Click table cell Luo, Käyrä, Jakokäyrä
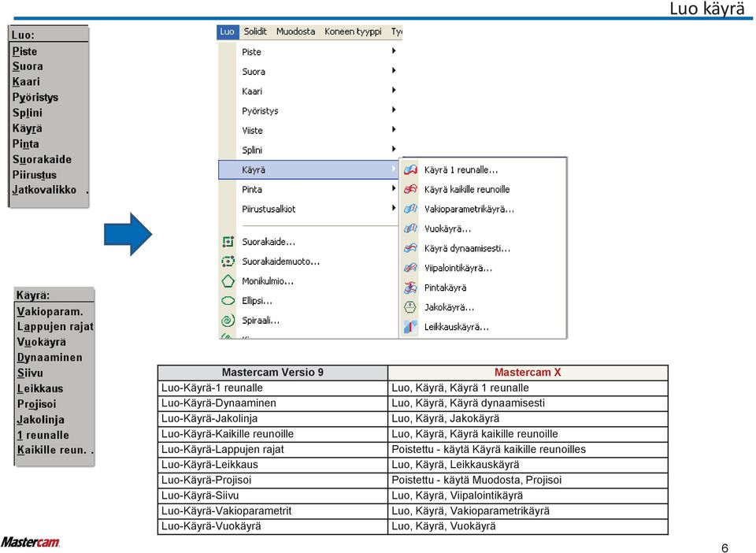 [528, 418]
